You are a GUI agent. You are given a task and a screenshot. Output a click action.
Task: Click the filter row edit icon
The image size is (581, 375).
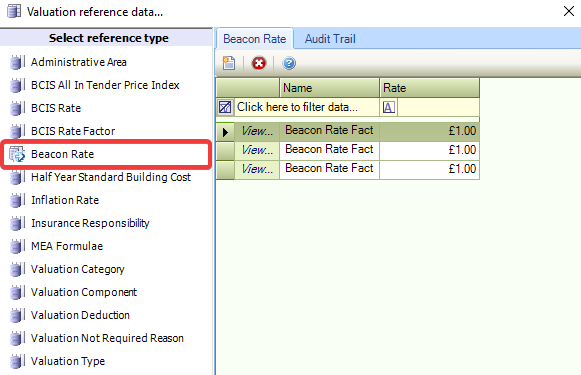coord(225,107)
